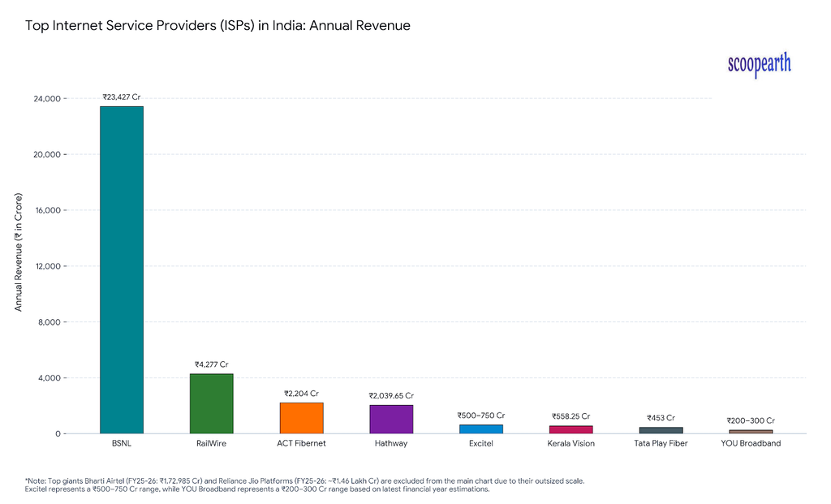The height and width of the screenshot is (504, 831).
Task: Click the ₹453 Cr value label
Action: (x=661, y=418)
